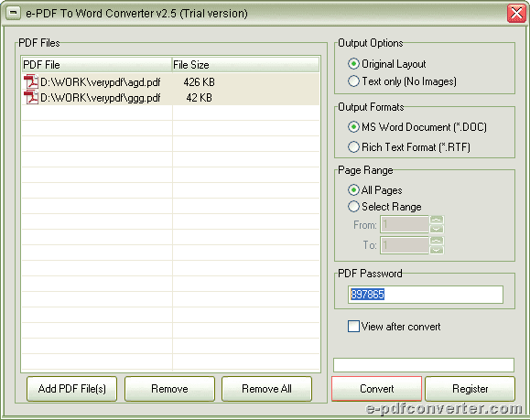Image resolution: width=530 pixels, height=420 pixels.
Task: Sort by the PDF File column header
Action: coord(97,65)
